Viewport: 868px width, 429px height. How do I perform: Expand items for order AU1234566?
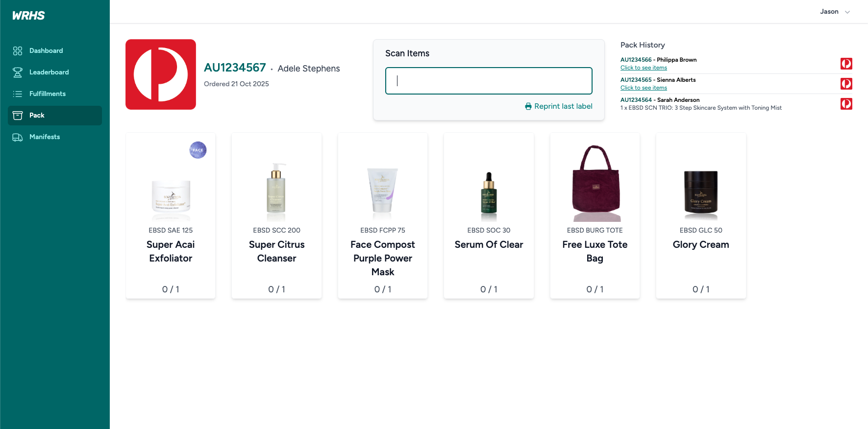644,68
